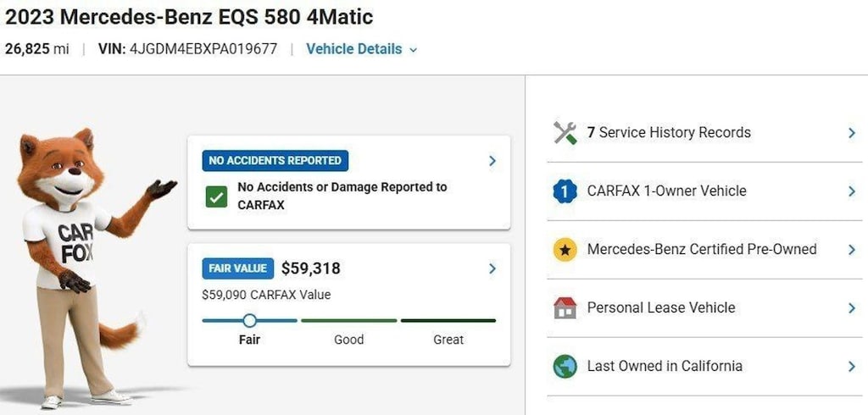868x415 pixels.
Task: Click the yellow star Certified Pre-Owned icon
Action: pos(565,250)
